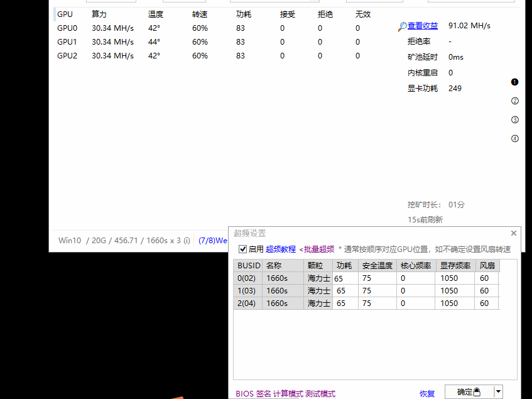The image size is (532, 399).
Task: Click the 核心频率 column header
Action: [x=416, y=266]
